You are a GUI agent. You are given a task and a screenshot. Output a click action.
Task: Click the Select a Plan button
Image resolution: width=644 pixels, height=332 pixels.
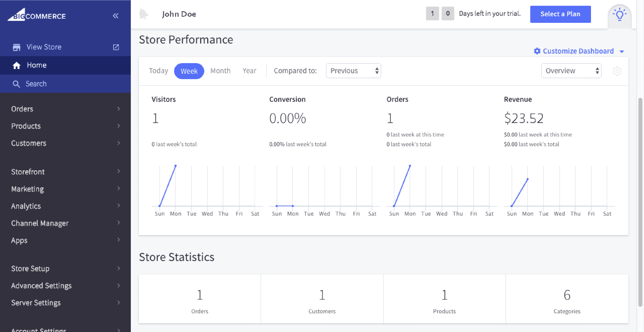(561, 13)
